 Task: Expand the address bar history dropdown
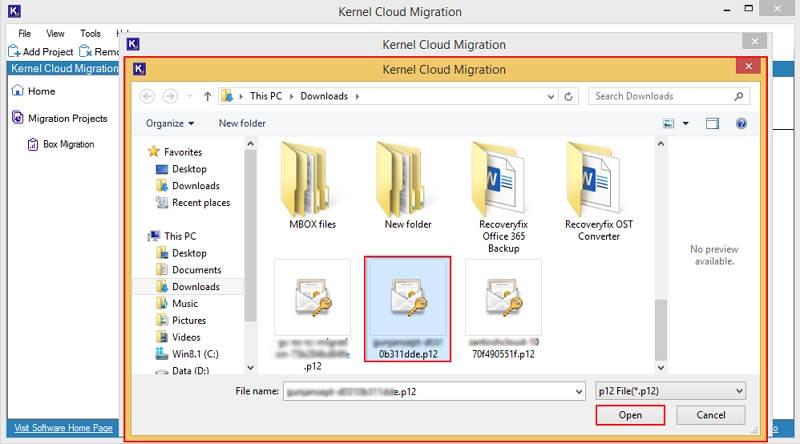pos(551,96)
